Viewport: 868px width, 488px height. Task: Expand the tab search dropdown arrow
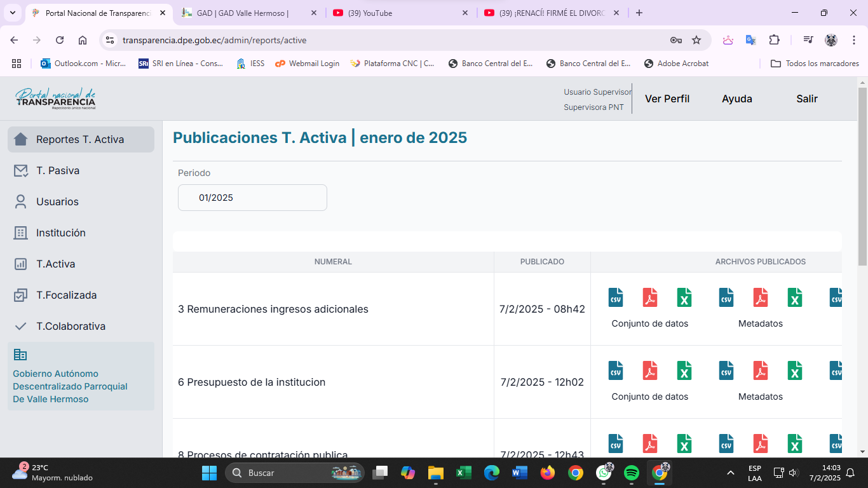click(x=13, y=13)
